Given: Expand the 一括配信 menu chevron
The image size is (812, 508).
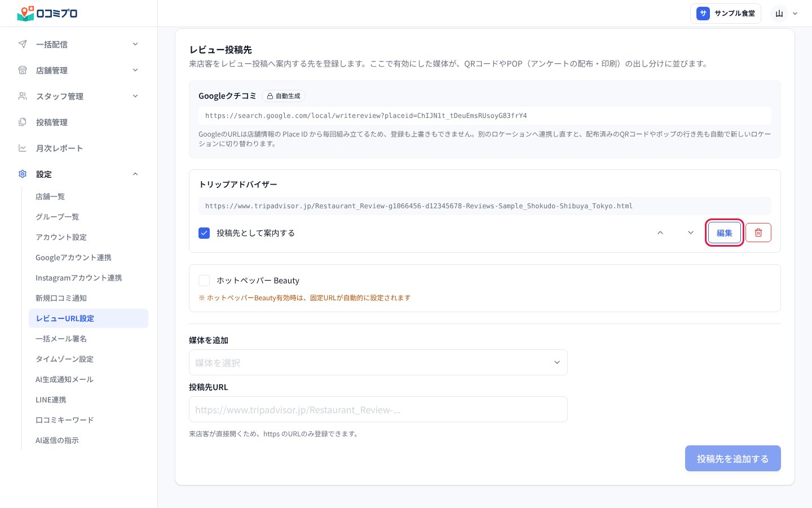Looking at the screenshot, I should point(135,44).
